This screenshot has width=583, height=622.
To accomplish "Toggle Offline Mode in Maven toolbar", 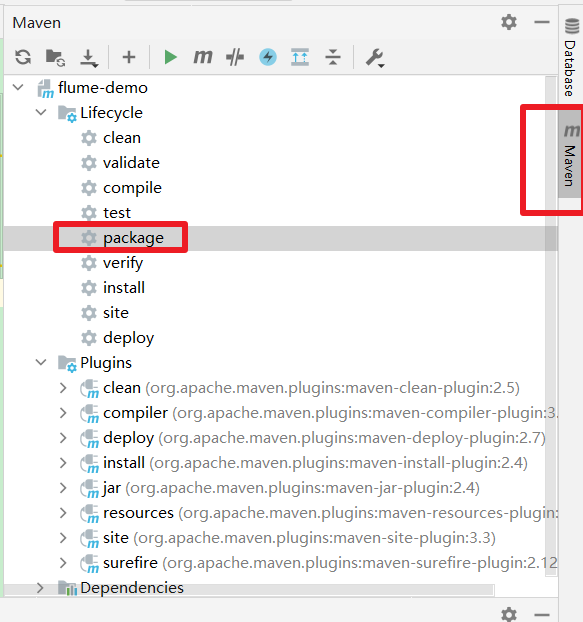I will coord(235,57).
